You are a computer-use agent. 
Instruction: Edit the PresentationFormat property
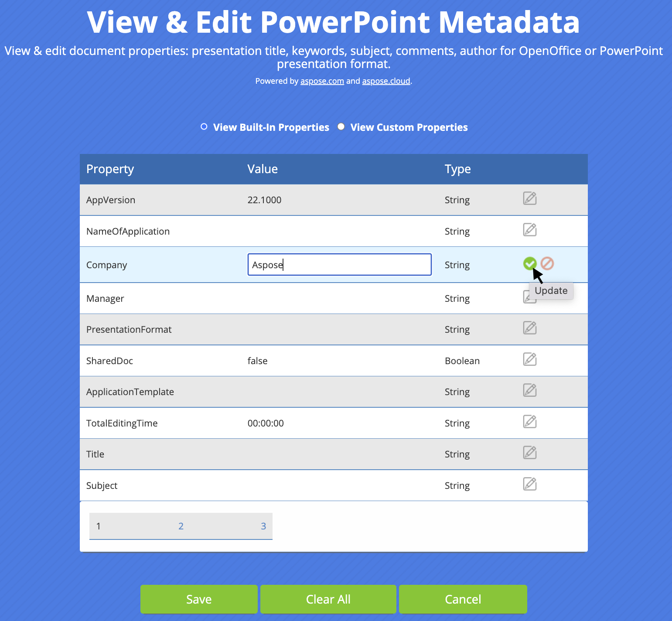[x=529, y=328]
